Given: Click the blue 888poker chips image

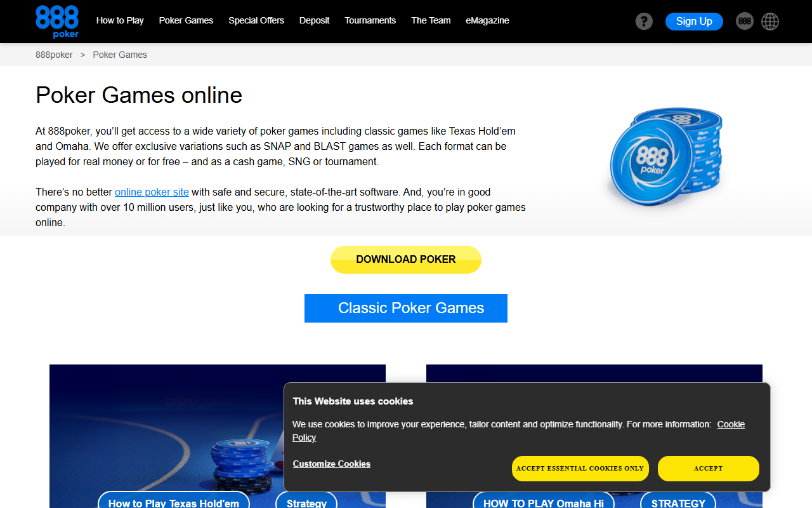Looking at the screenshot, I should coord(666,156).
